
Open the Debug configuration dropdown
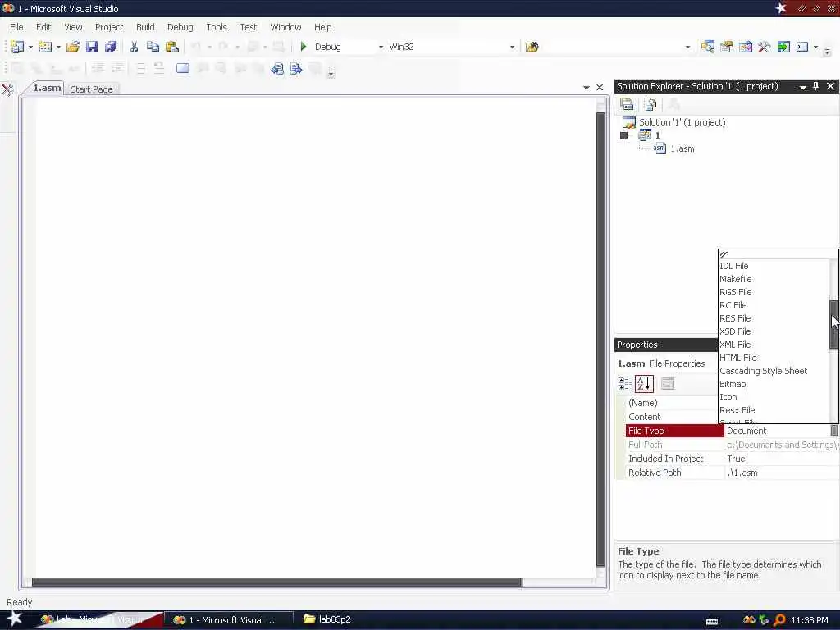pyautogui.click(x=381, y=47)
